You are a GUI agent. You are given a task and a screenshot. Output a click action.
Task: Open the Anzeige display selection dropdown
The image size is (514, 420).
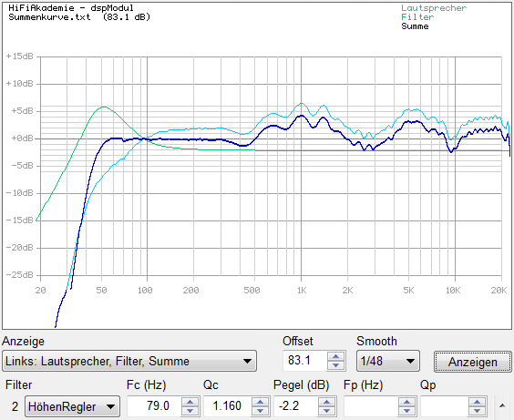129,361
